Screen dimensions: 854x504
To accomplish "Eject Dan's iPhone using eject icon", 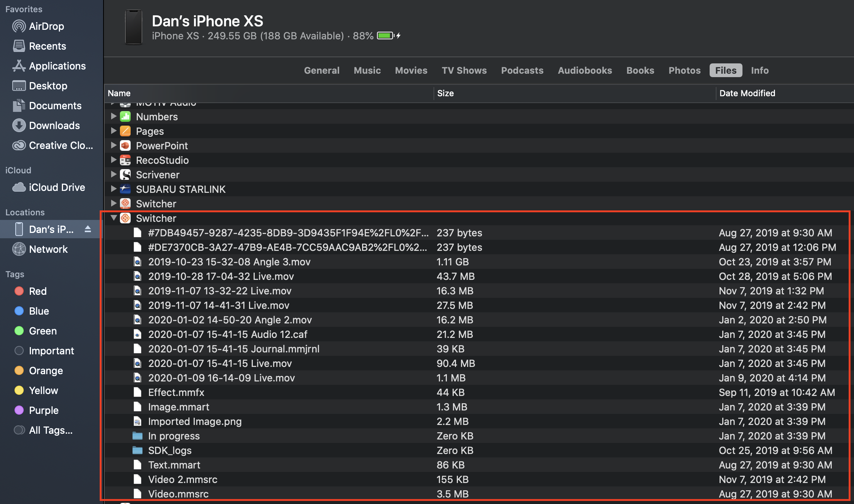I will pyautogui.click(x=88, y=229).
